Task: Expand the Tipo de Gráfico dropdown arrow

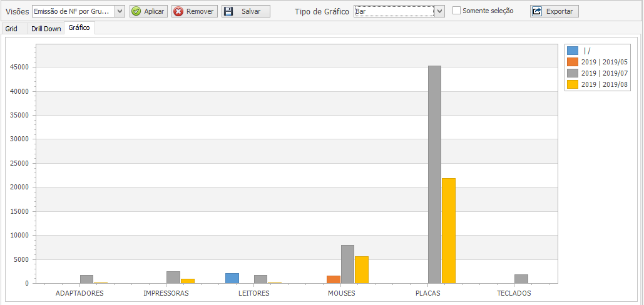Action: (x=439, y=11)
